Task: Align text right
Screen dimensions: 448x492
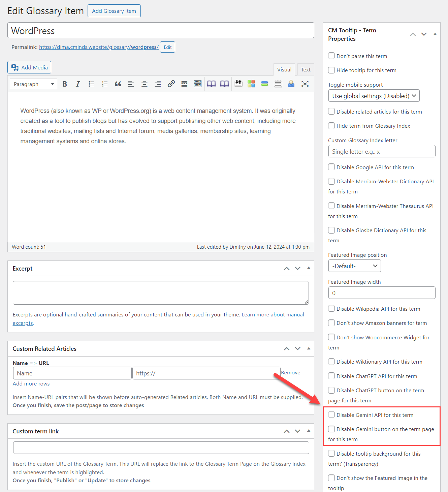Action: pos(158,84)
